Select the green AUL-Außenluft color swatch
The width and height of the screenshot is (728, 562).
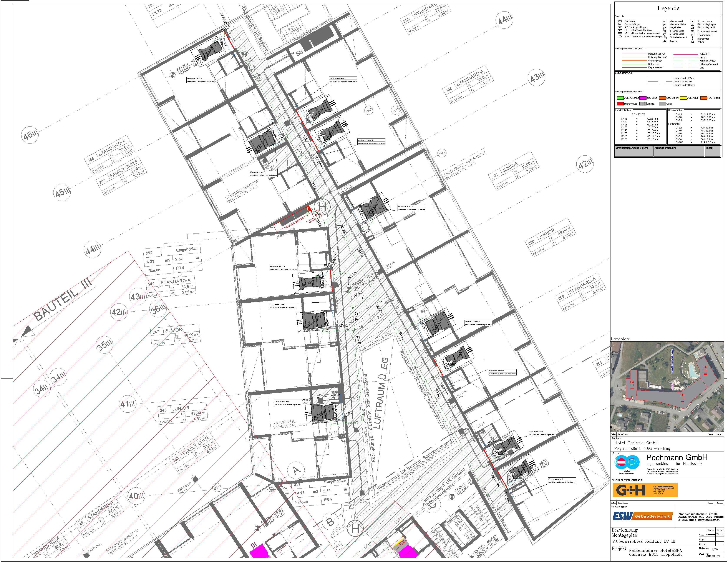[620, 98]
